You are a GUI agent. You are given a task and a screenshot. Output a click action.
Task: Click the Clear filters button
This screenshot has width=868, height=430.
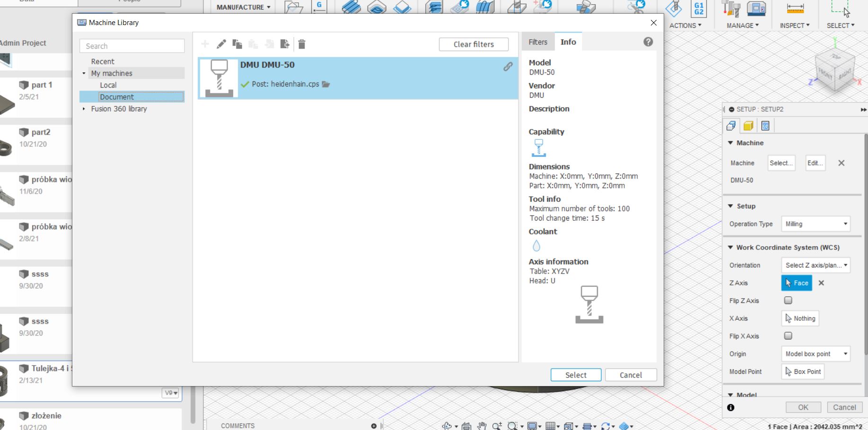(473, 44)
